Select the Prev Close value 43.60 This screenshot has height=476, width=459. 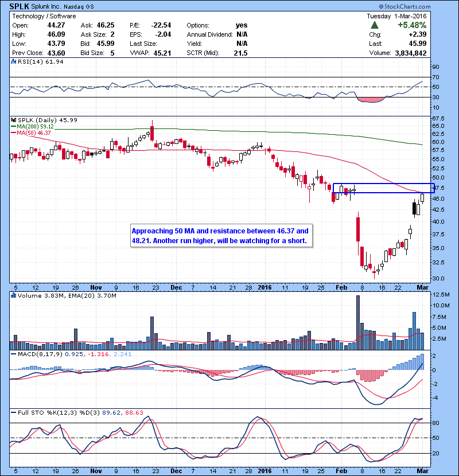point(56,53)
